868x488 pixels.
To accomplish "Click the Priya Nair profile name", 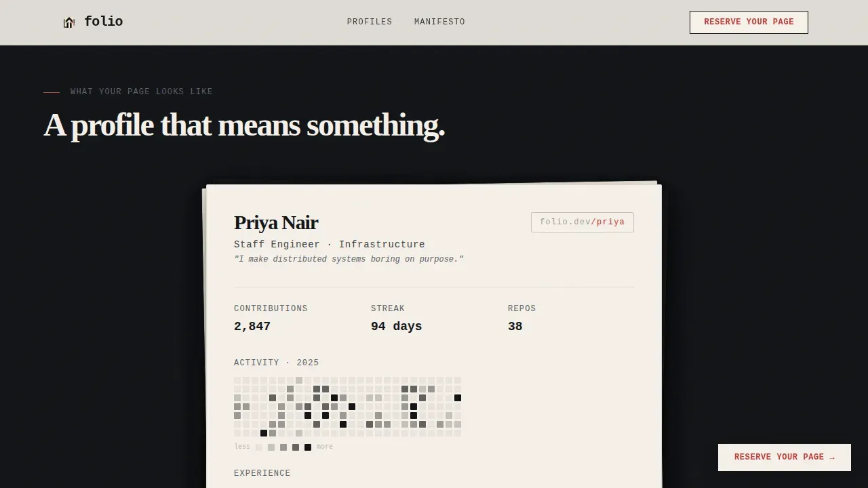I will pyautogui.click(x=276, y=222).
